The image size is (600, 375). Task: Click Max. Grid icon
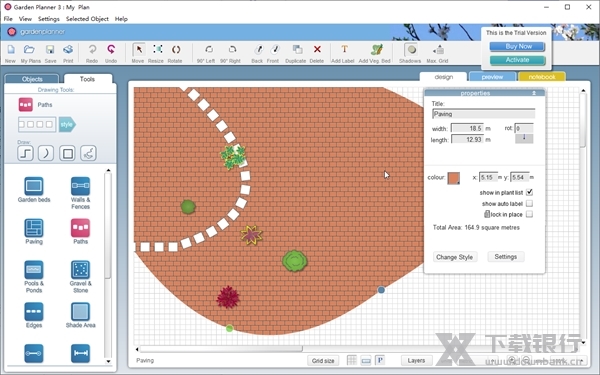coord(438,49)
